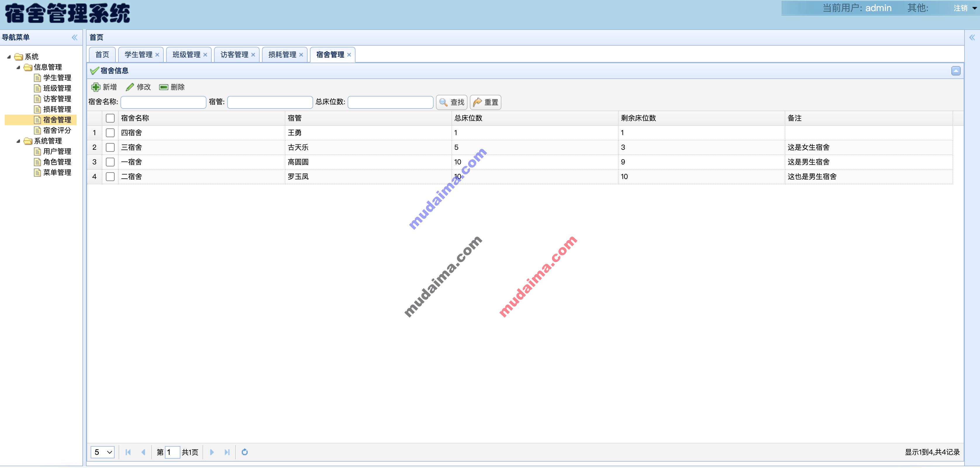Screen dimensions: 980x468
Task: Click the pencil 修改 icon
Action: [130, 87]
